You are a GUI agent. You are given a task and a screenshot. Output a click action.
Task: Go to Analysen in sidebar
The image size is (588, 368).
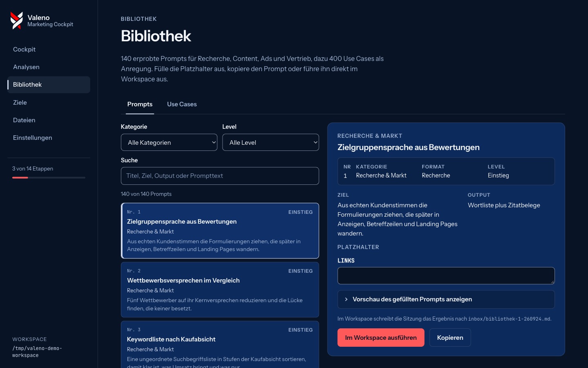49,67
